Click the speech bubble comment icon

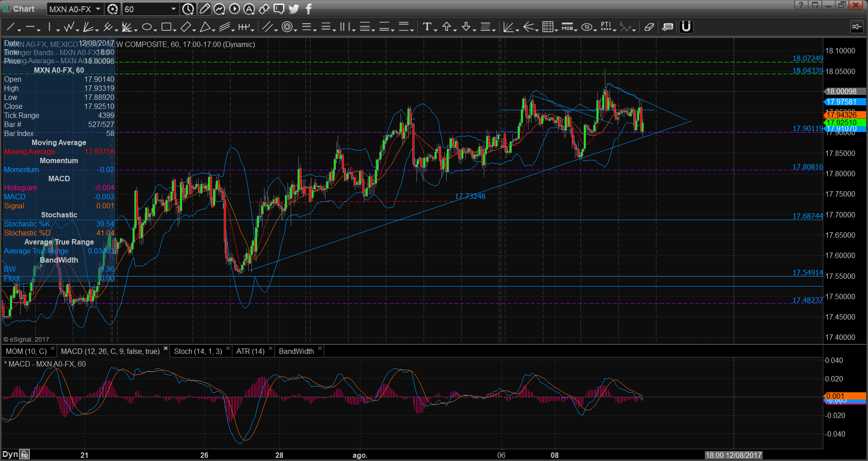279,9
